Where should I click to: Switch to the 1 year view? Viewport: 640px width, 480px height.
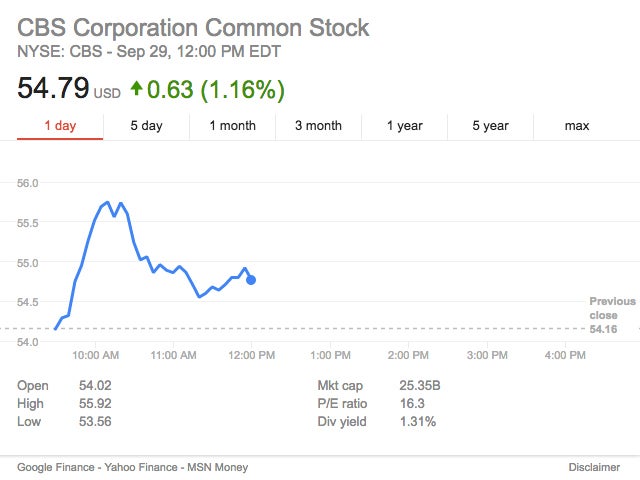[x=404, y=126]
